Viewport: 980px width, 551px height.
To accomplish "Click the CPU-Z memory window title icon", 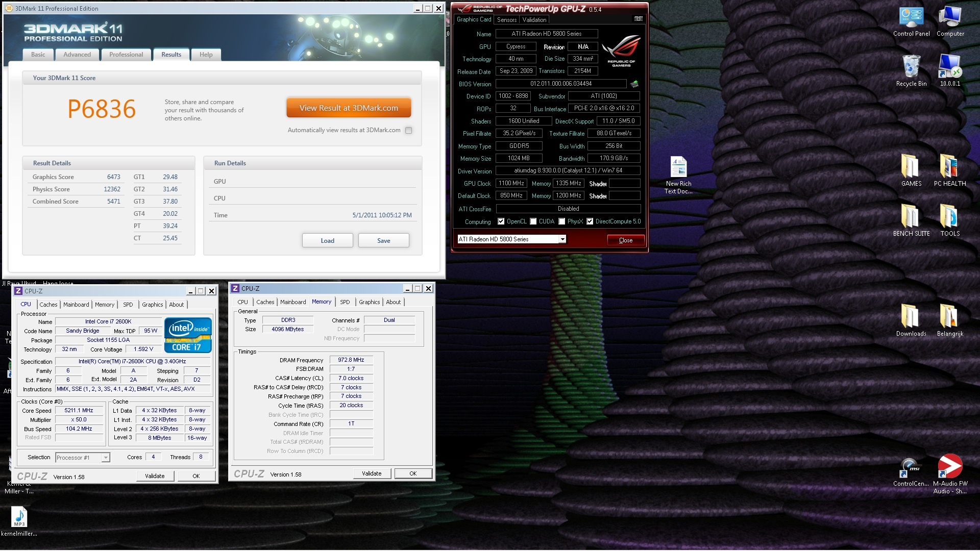I will 235,288.
